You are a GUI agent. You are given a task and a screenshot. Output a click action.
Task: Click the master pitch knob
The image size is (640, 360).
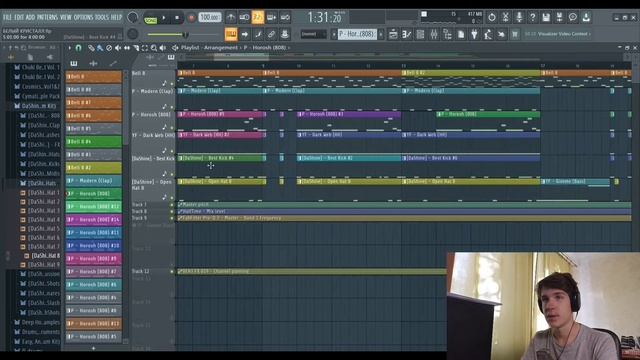133,34
